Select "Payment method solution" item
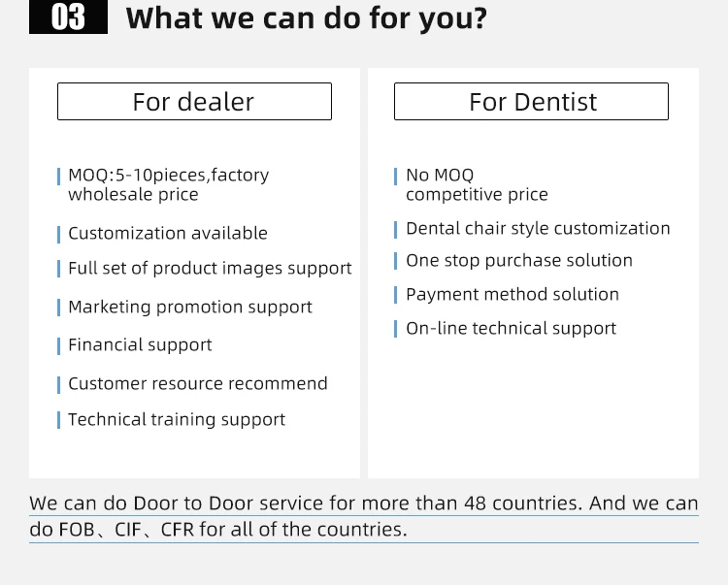 (x=512, y=294)
